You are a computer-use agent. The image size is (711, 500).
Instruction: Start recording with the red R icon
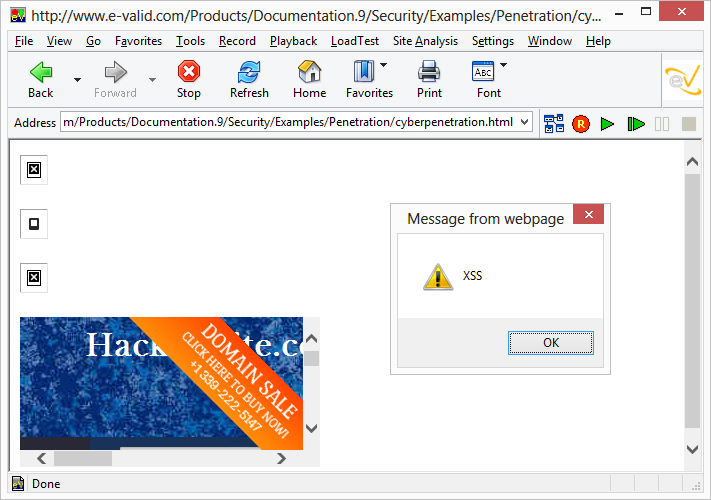(581, 124)
